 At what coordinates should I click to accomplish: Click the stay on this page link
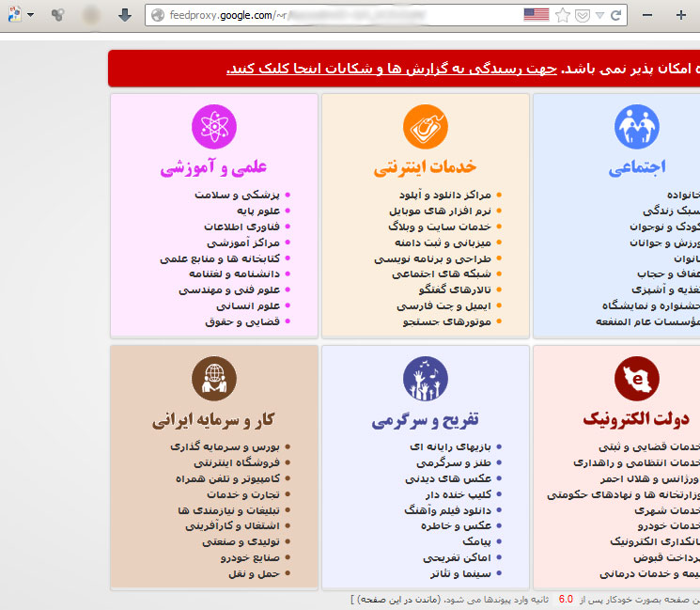pyautogui.click(x=397, y=600)
